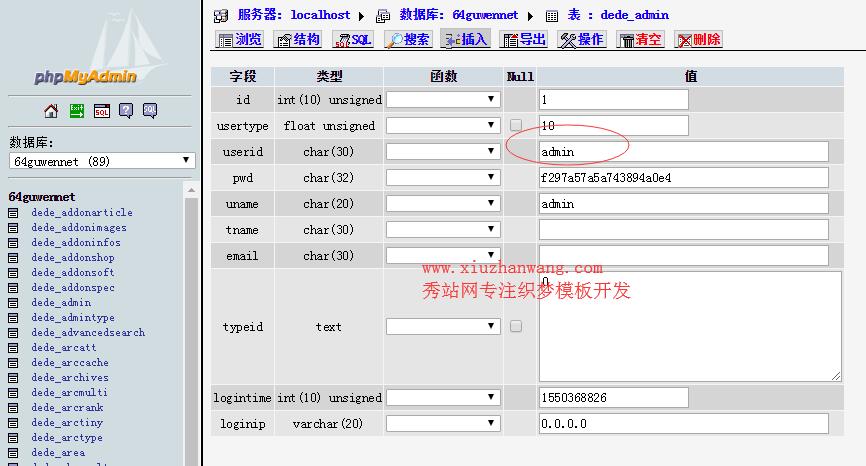Viewport: 866px width, 466px height.
Task: Open function dropdown for logintime row
Action: pyautogui.click(x=442, y=397)
